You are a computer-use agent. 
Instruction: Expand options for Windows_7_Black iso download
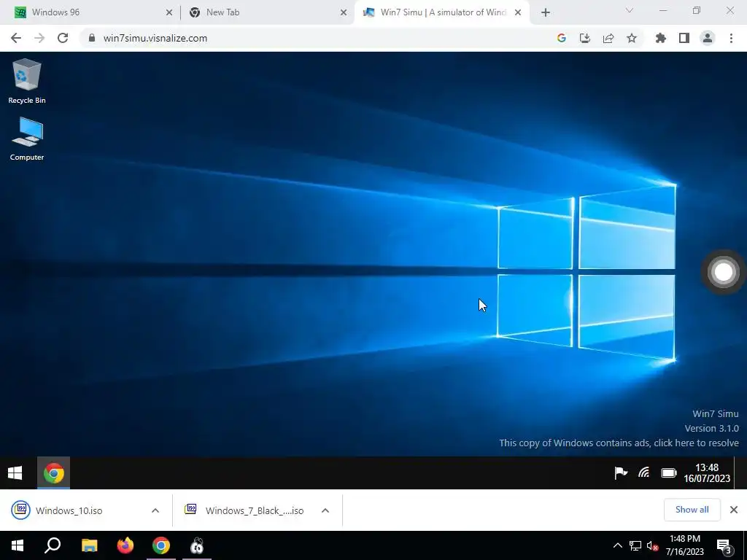click(x=325, y=510)
